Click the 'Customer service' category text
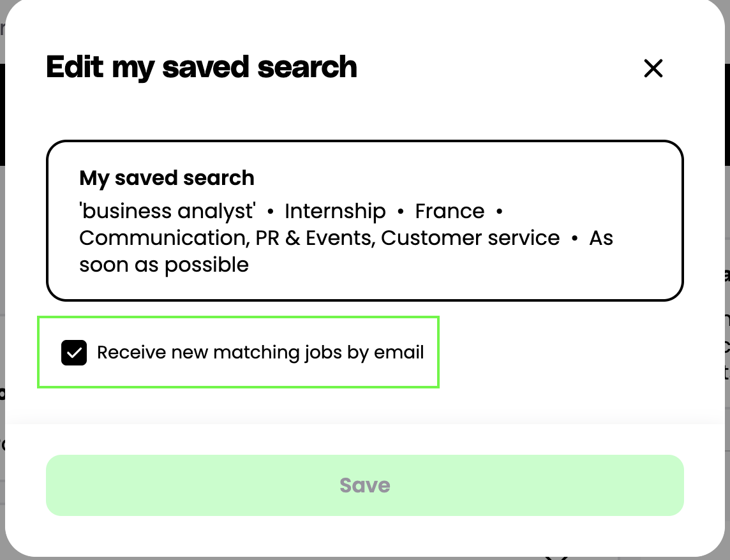 coord(470,238)
